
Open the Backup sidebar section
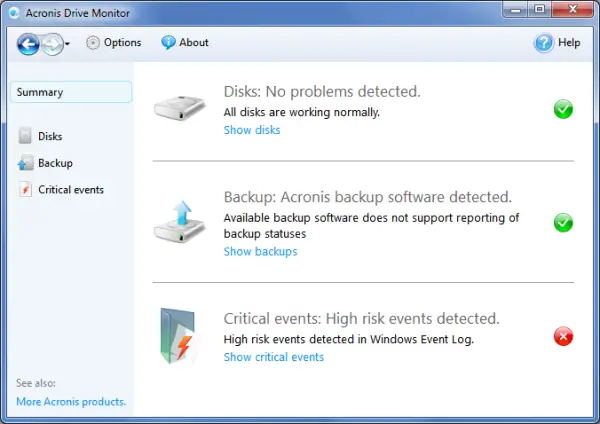[x=55, y=163]
